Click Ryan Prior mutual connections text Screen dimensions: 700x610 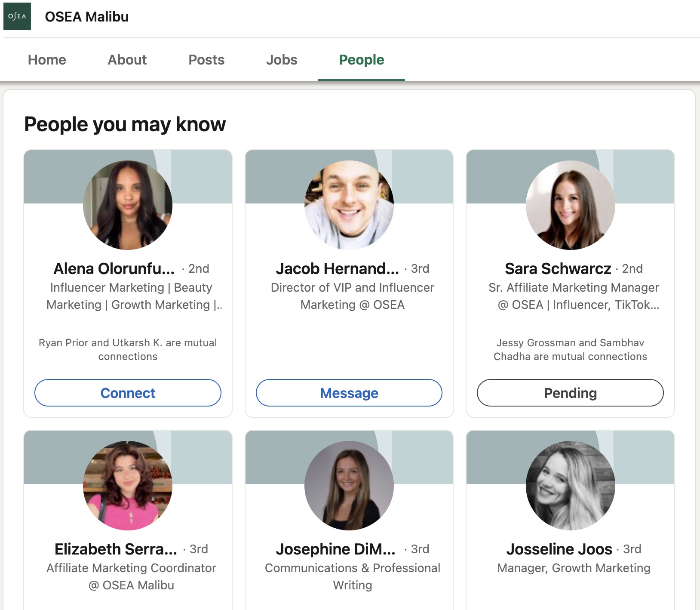point(128,349)
